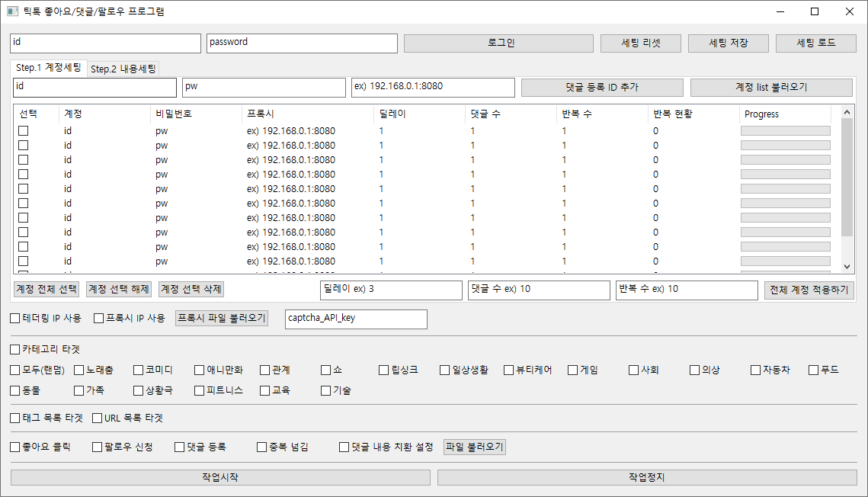
Task: Click the 선택 column header
Action: (x=36, y=114)
